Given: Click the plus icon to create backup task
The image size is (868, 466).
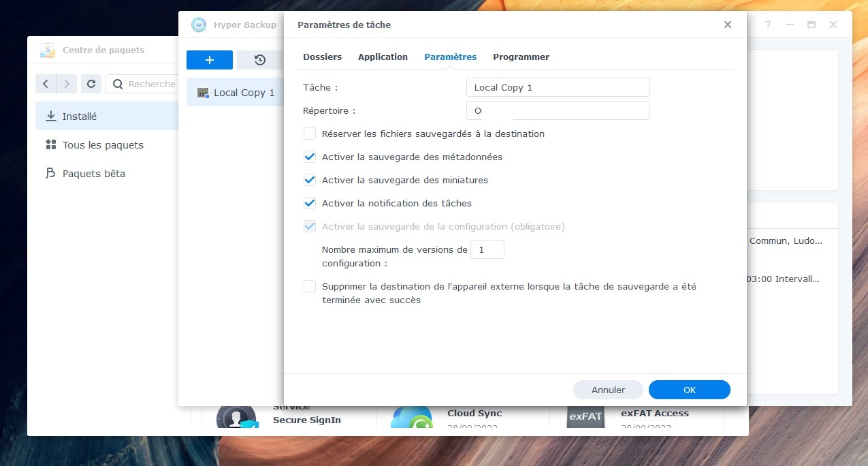Looking at the screenshot, I should click(210, 60).
